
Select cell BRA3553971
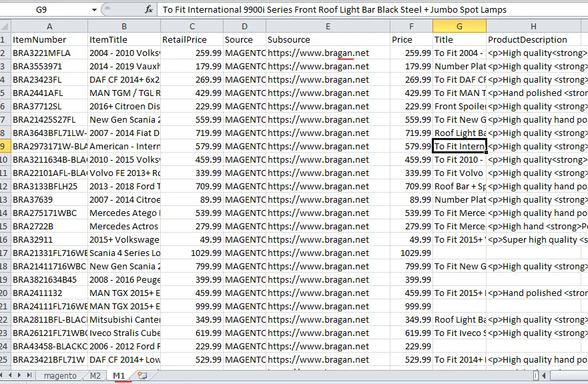coord(49,66)
